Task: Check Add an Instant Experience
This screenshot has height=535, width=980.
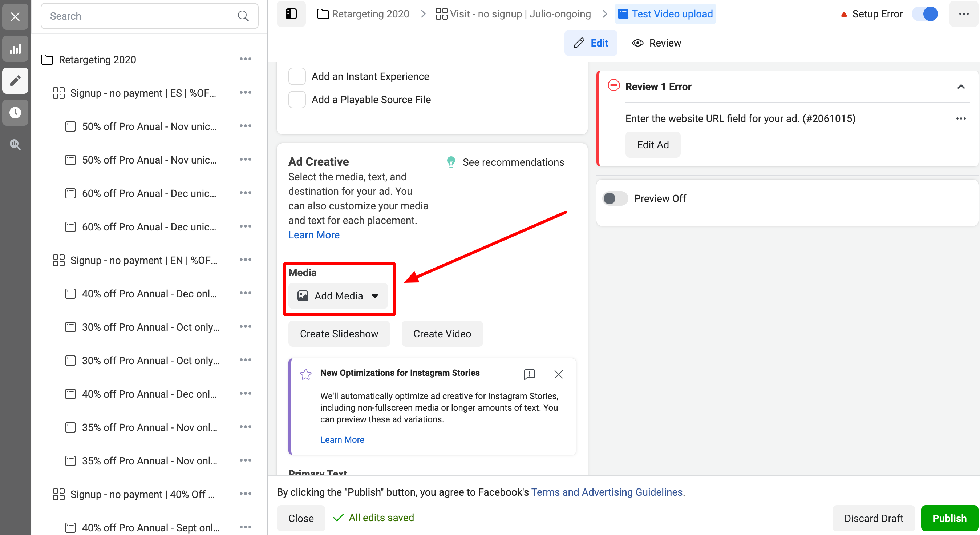Action: [297, 76]
